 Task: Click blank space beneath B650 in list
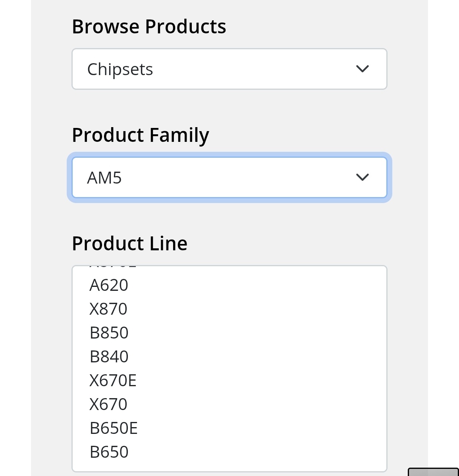(229, 466)
